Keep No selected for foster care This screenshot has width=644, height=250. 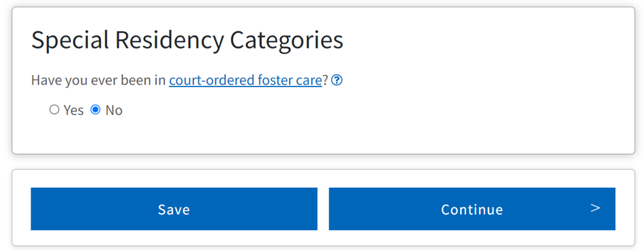(95, 110)
